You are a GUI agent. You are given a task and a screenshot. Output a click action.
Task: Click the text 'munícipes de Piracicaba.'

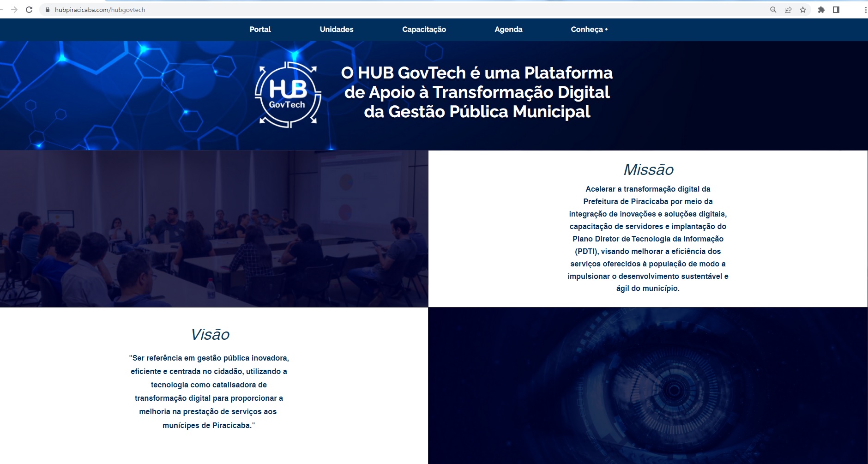[209, 425]
